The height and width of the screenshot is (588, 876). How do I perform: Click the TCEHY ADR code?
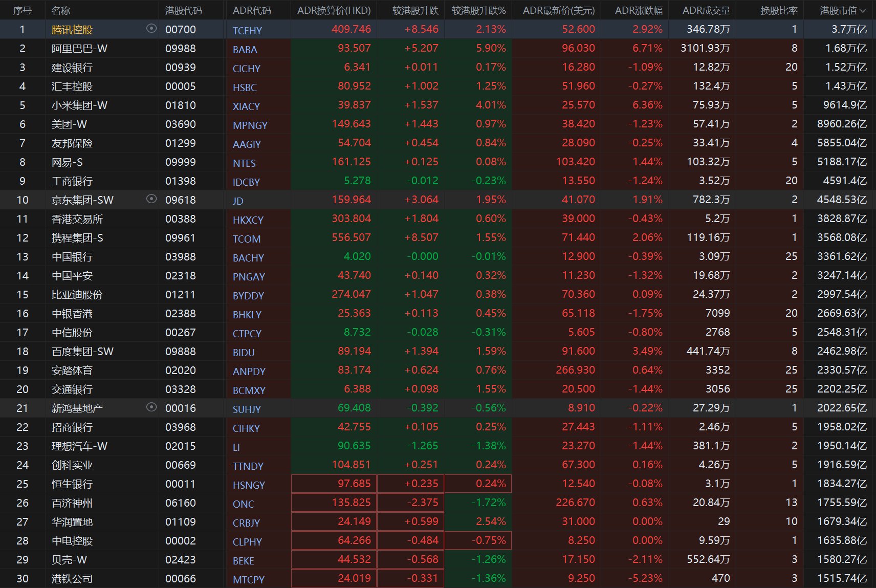point(247,31)
